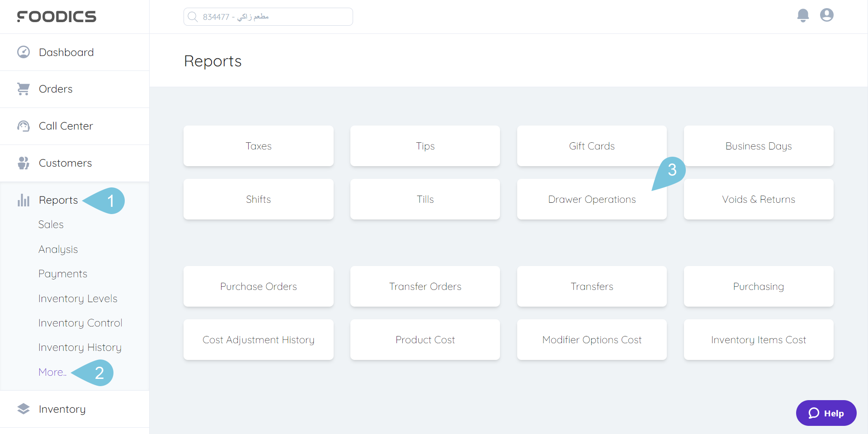
Task: Open the Payments report link
Action: tap(63, 273)
